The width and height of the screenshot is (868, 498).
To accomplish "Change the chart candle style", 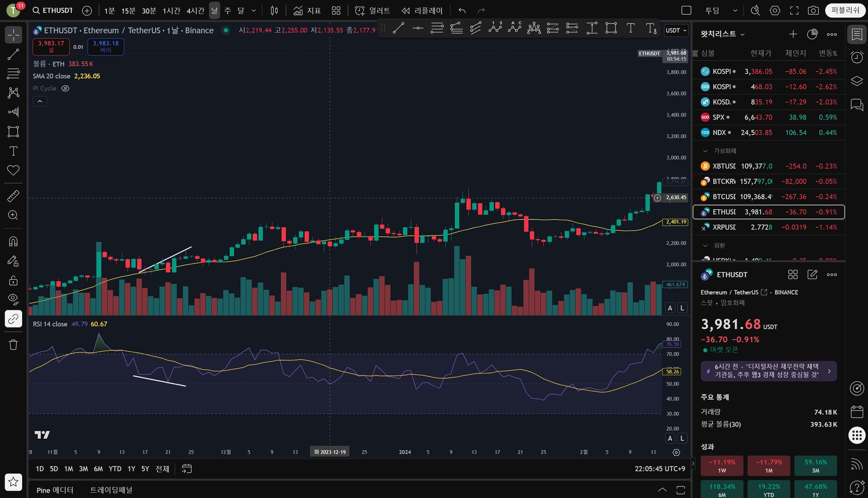I will [274, 10].
